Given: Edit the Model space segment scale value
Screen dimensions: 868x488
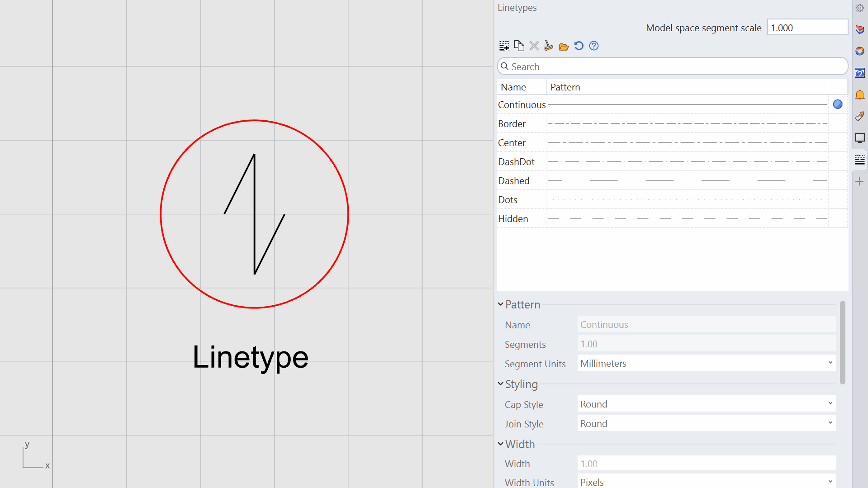Looking at the screenshot, I should point(807,28).
